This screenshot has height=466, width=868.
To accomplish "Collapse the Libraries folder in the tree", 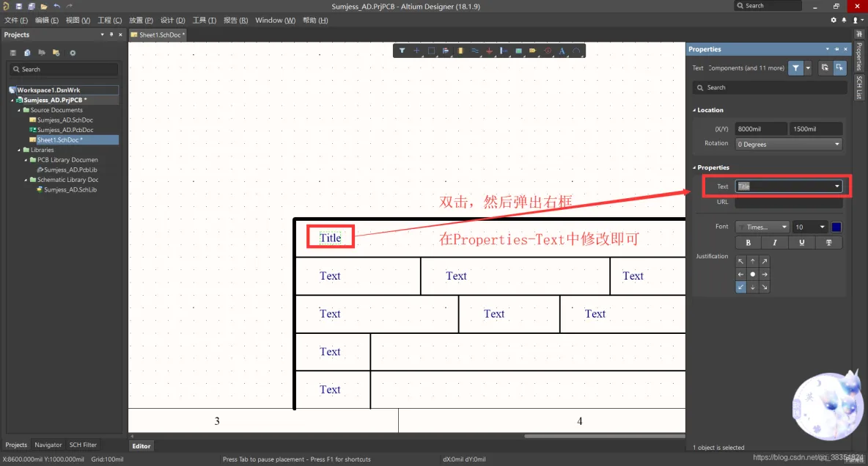I will point(19,150).
